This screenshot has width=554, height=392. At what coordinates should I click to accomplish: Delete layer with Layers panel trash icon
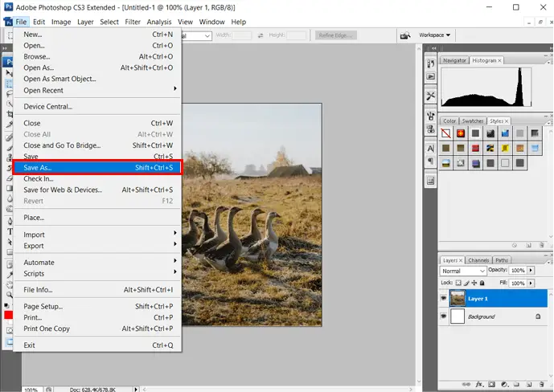pos(541,384)
